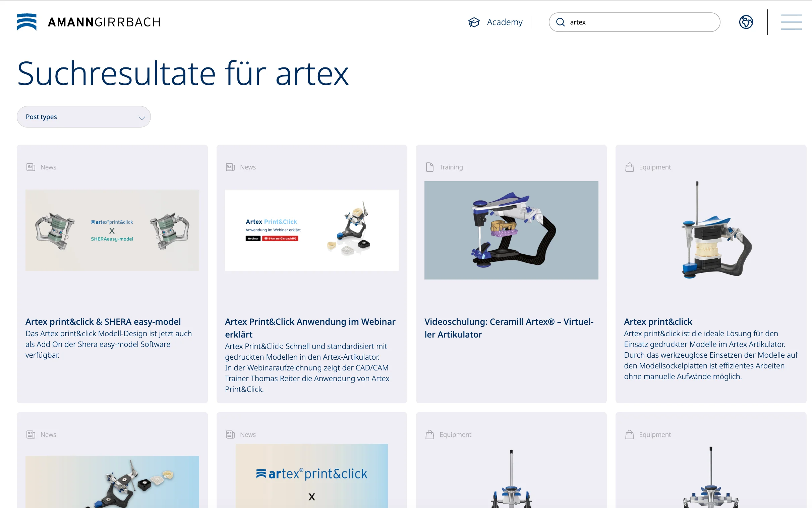Open the bottom artex print&click banner image
The height and width of the screenshot is (508, 812).
(311, 476)
